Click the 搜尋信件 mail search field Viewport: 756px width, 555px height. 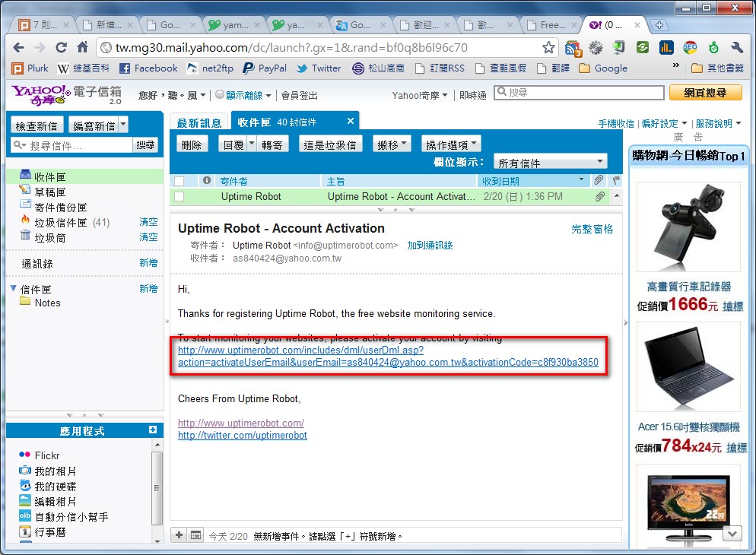point(71,145)
